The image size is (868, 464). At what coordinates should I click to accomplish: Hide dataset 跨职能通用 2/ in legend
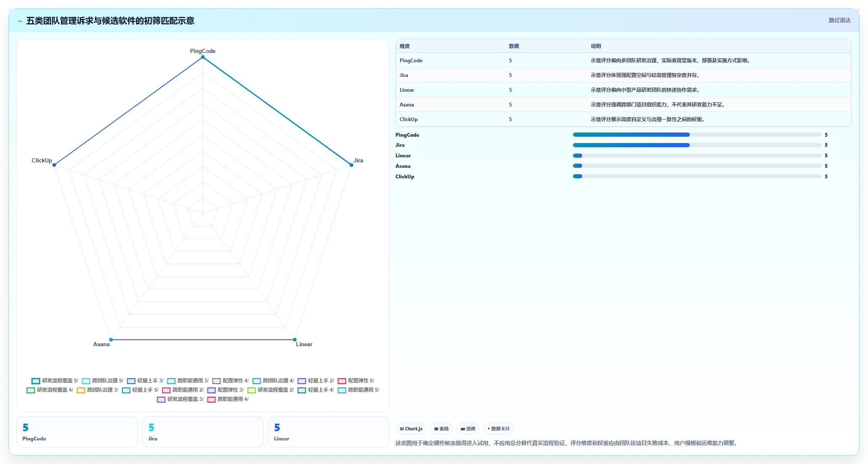pyautogui.click(x=183, y=390)
